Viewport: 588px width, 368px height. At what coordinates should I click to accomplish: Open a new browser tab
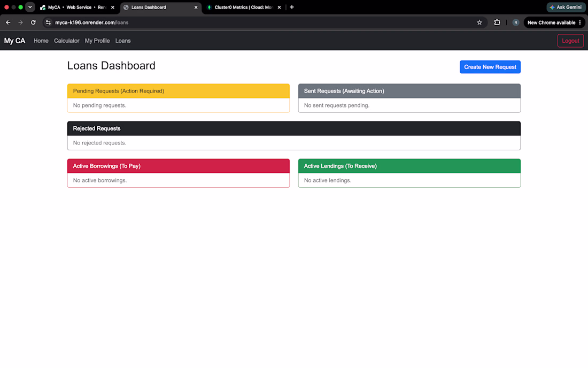click(x=292, y=7)
